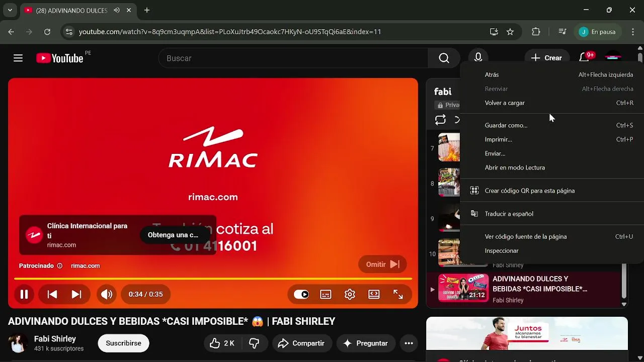Go back using browser arrow

tap(11, 32)
